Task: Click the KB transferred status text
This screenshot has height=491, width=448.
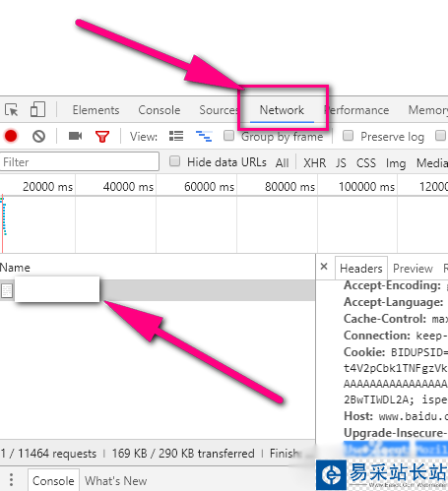Action: (x=183, y=454)
